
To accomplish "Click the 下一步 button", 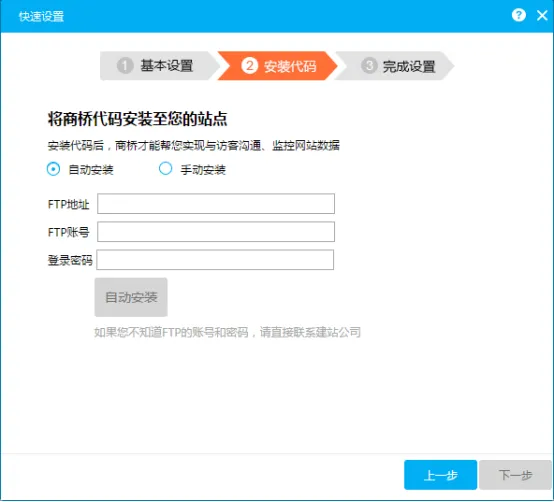I will [x=515, y=475].
